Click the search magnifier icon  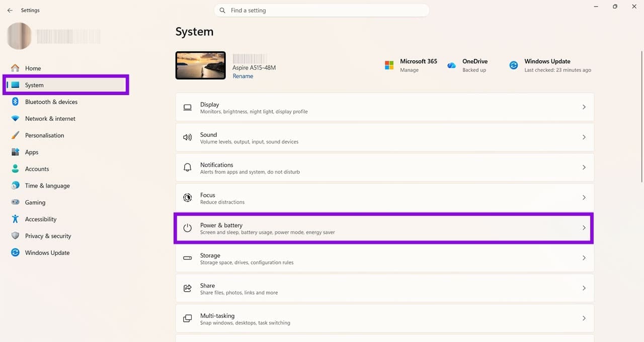tap(223, 11)
